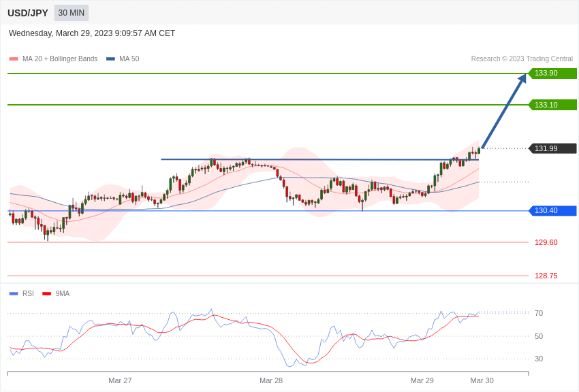Click the RSI 50 level label
The width and height of the screenshot is (579, 392).
coord(539,336)
